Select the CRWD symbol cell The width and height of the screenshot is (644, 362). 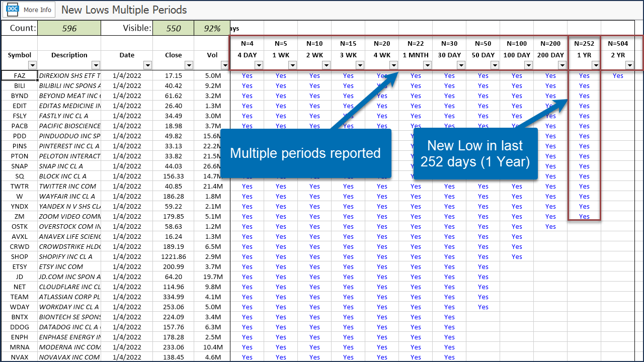(x=20, y=246)
